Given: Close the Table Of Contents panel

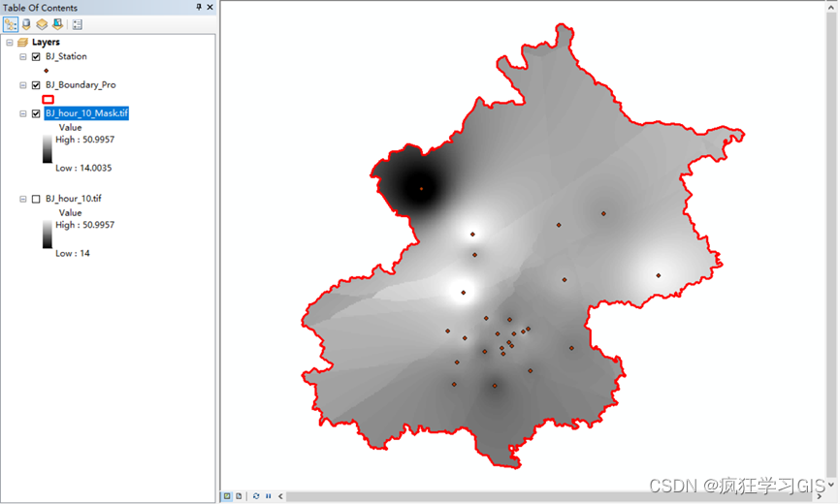Looking at the screenshot, I should click(x=210, y=7).
